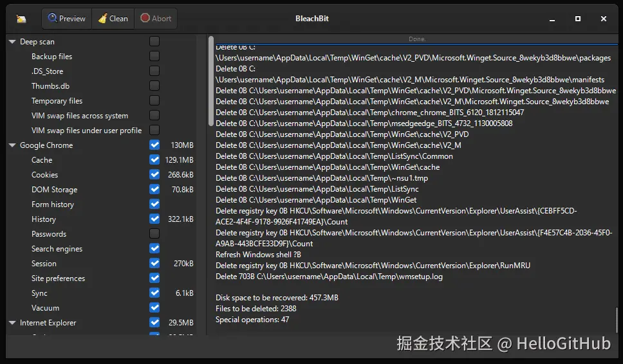This screenshot has height=364, width=623.
Task: Click the Done progress bar
Action: (x=416, y=39)
